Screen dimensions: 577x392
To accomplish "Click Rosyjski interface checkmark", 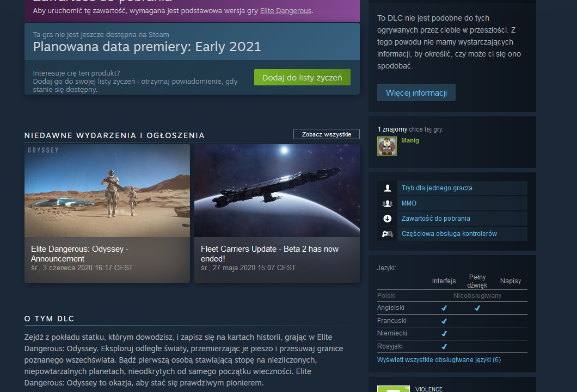I will [x=444, y=346].
